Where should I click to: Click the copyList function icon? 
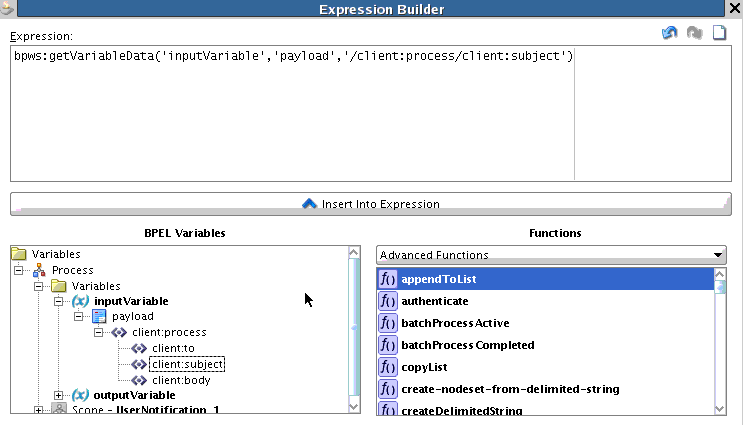pyautogui.click(x=388, y=367)
